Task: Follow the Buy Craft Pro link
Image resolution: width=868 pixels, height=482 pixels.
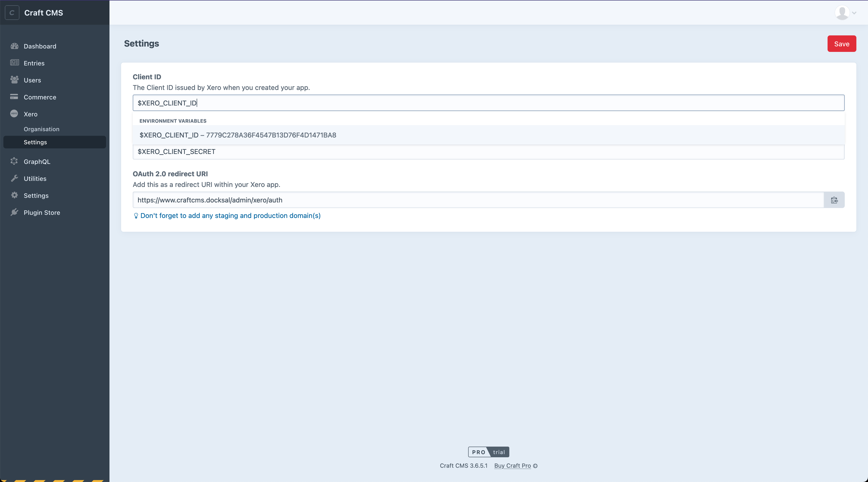Action: coord(512,466)
